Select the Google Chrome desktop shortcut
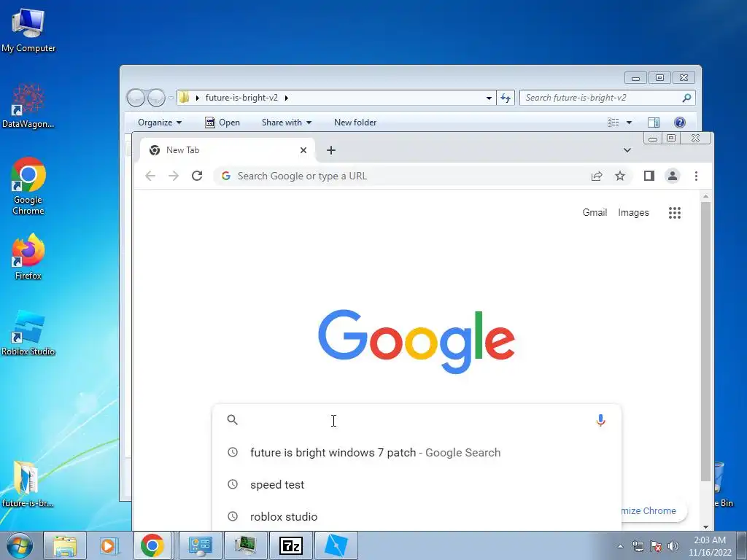Viewport: 747px width, 560px height. tap(28, 186)
